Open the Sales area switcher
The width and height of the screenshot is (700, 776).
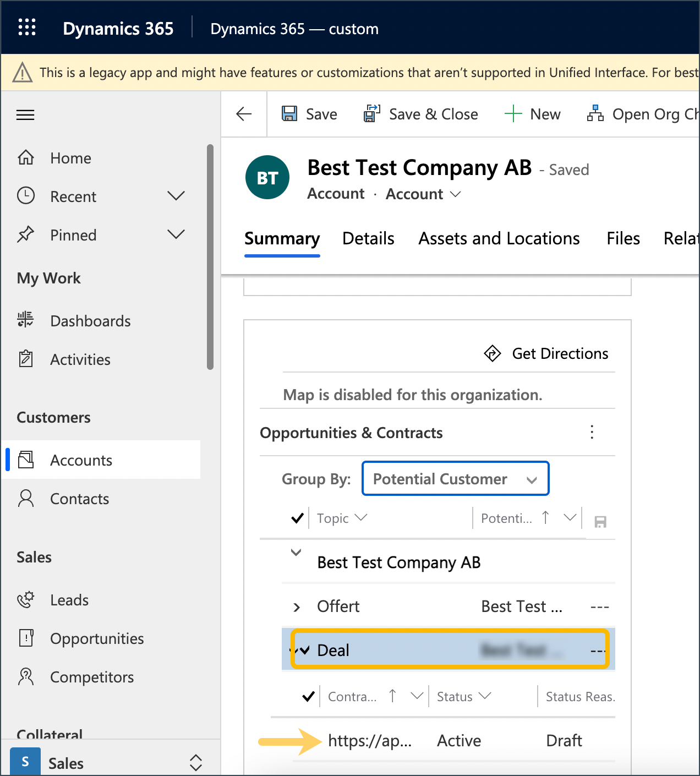[196, 763]
